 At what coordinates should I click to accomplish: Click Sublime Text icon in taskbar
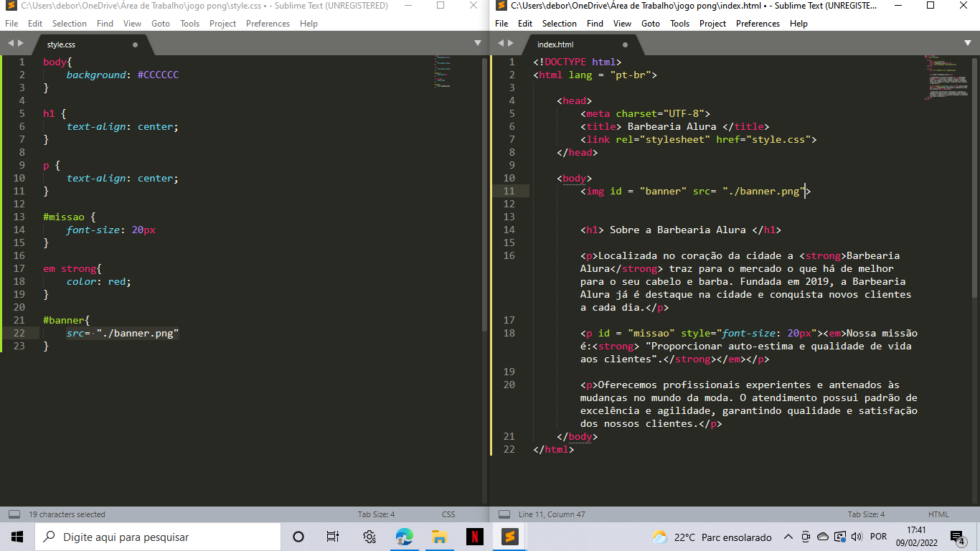509,537
